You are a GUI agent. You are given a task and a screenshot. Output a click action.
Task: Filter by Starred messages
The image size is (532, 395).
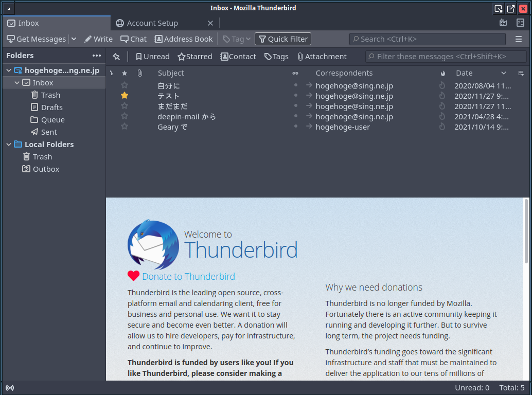pyautogui.click(x=195, y=57)
